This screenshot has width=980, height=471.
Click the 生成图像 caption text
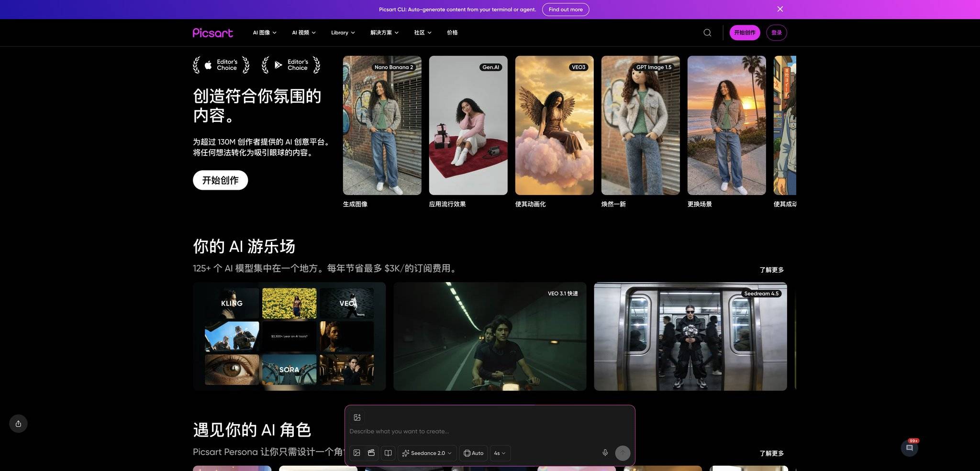[x=355, y=204]
